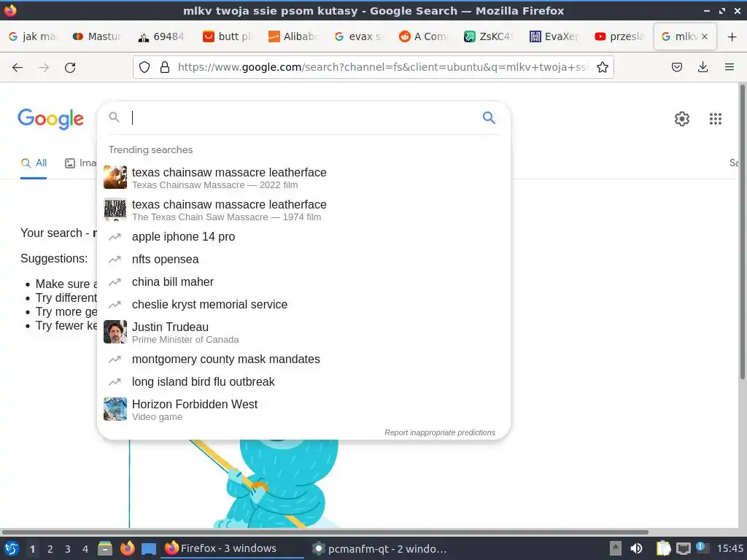This screenshot has height=560, width=747.
Task: Select 'cheslie kryst memorial service' suggestion
Action: pos(303,304)
